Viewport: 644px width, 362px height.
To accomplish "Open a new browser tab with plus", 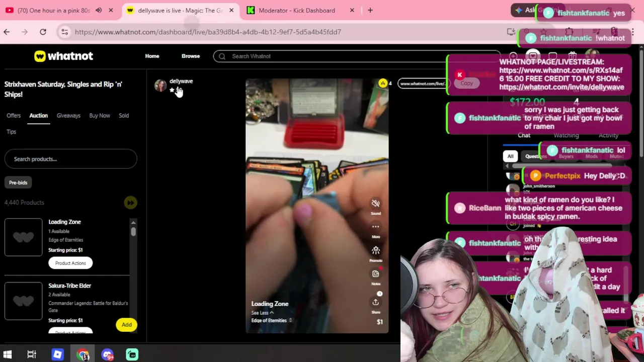I will [370, 10].
